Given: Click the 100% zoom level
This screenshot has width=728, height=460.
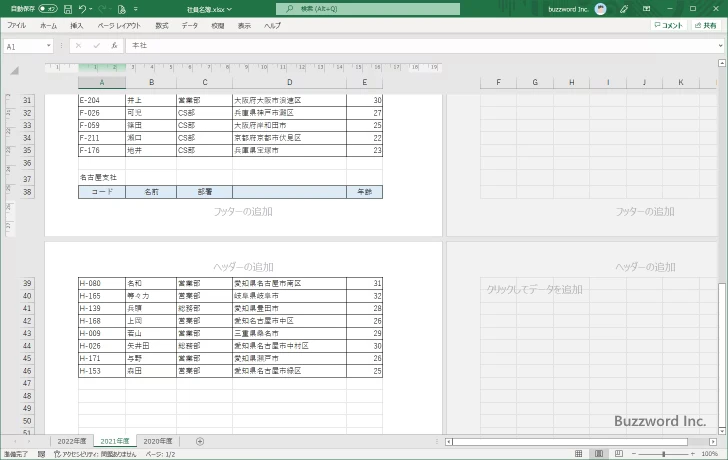Looking at the screenshot, I should tap(709, 454).
